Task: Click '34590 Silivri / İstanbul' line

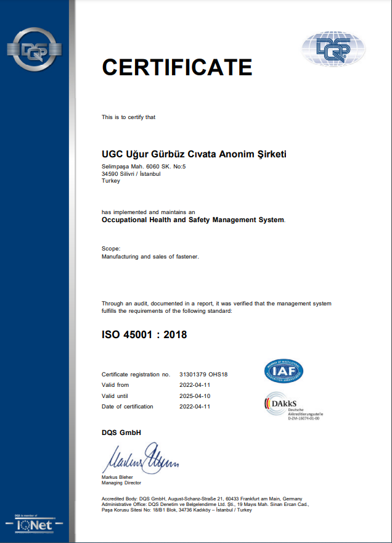Action: click(131, 174)
